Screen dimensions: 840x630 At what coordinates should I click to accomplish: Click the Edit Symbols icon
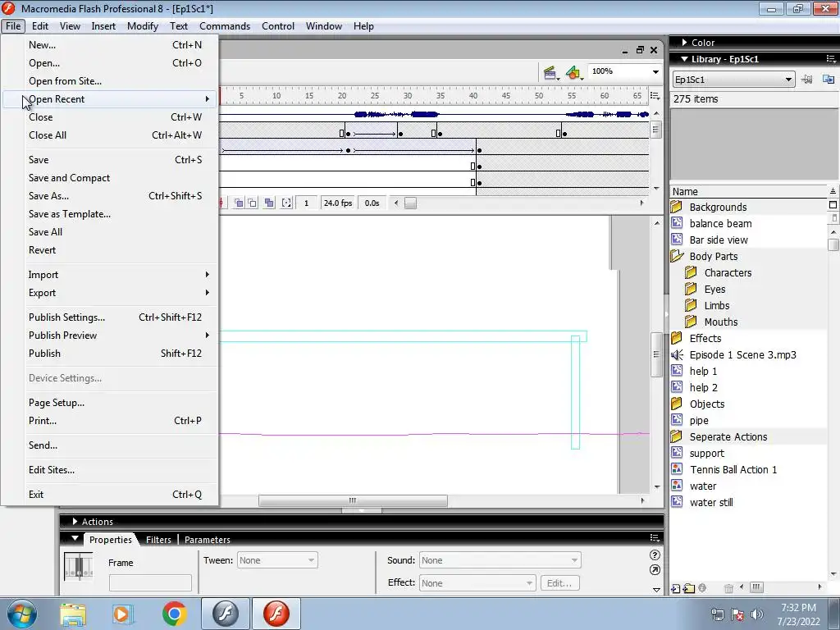(573, 73)
